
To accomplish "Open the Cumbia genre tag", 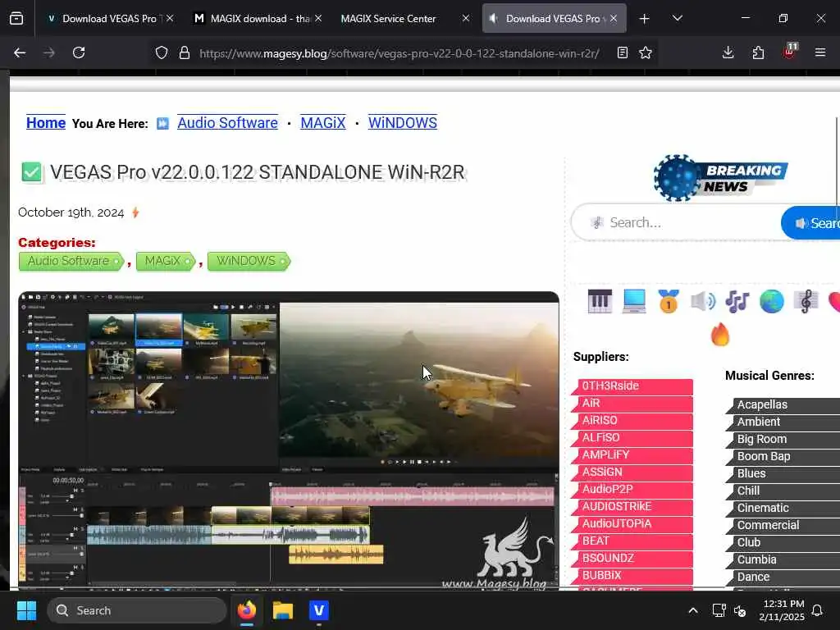I will [x=783, y=559].
